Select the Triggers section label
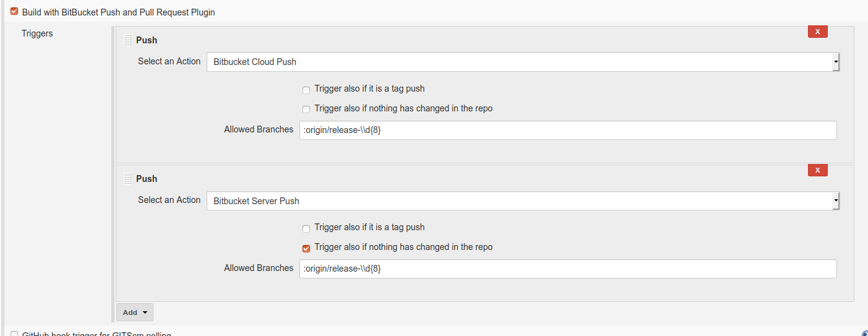The height and width of the screenshot is (336, 868). coord(37,33)
